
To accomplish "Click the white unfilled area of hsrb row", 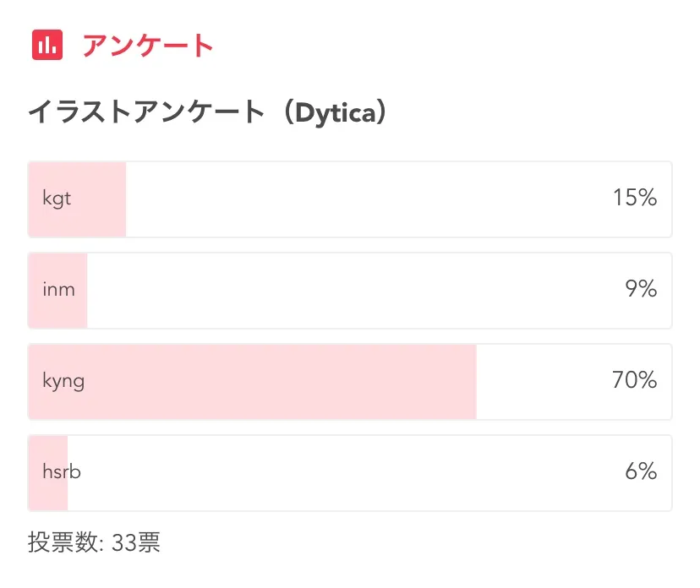I will pos(338,473).
